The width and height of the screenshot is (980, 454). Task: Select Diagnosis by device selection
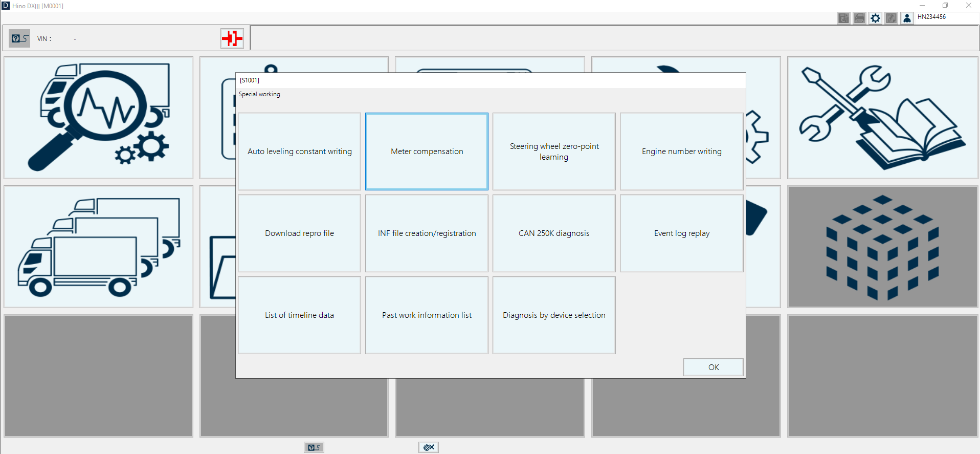click(x=554, y=315)
